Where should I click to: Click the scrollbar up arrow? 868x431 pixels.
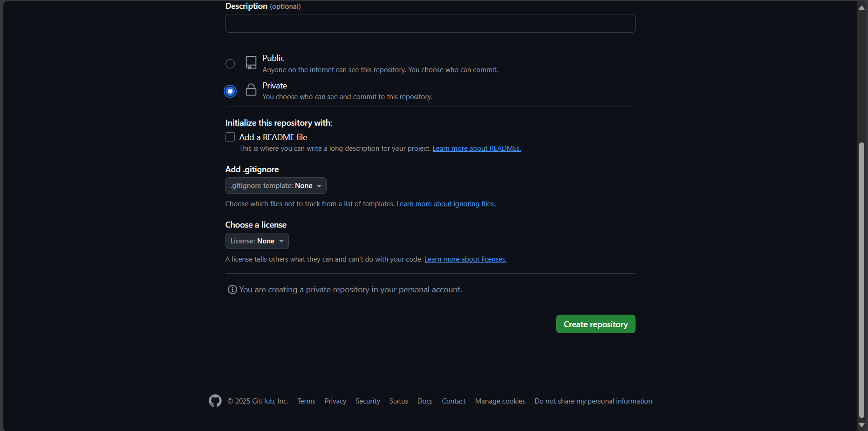pos(861,8)
